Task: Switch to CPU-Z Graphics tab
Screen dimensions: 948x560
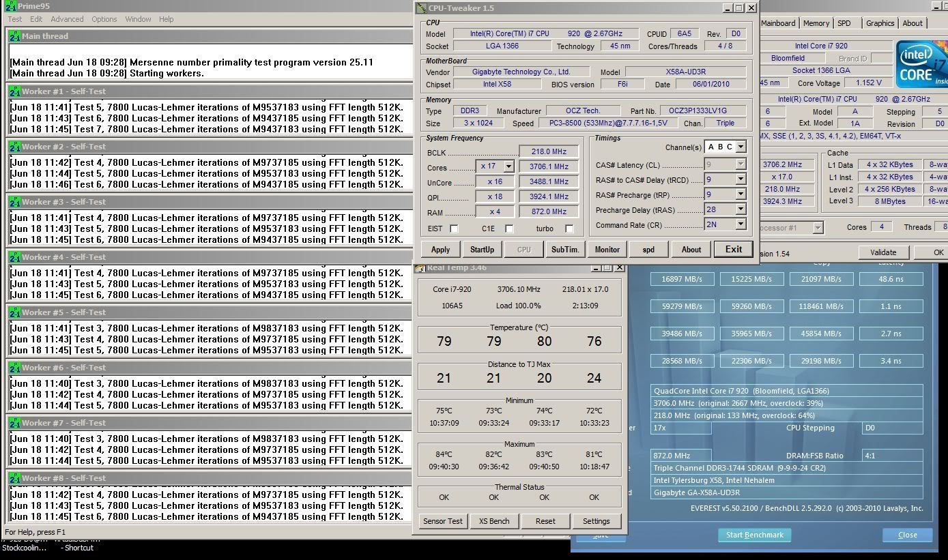Action: [x=880, y=23]
